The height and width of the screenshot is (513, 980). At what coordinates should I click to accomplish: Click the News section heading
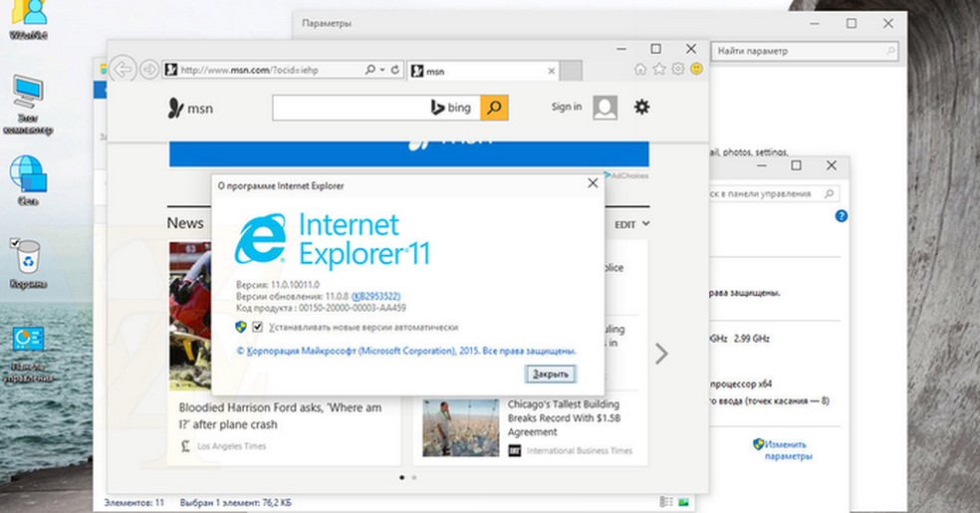pos(185,223)
